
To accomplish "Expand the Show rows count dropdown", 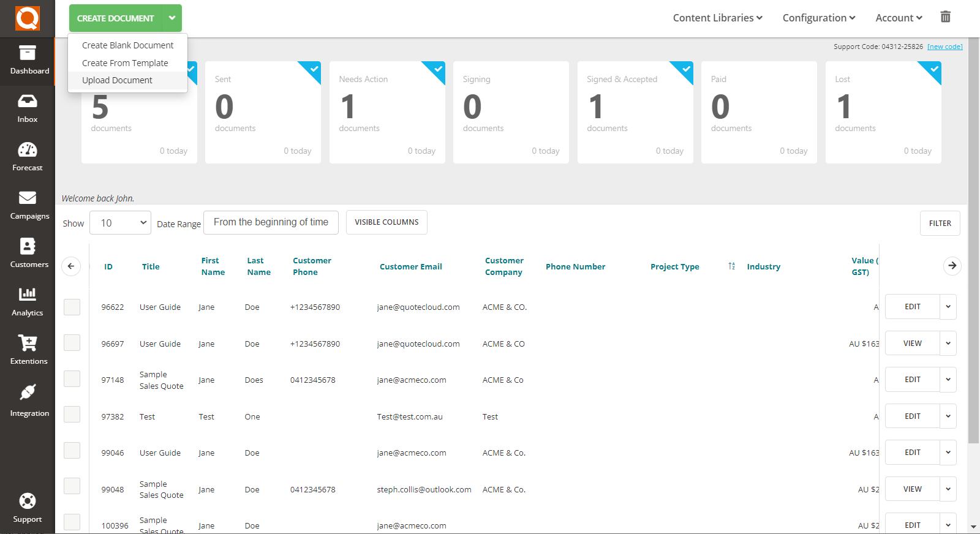I will (x=121, y=223).
